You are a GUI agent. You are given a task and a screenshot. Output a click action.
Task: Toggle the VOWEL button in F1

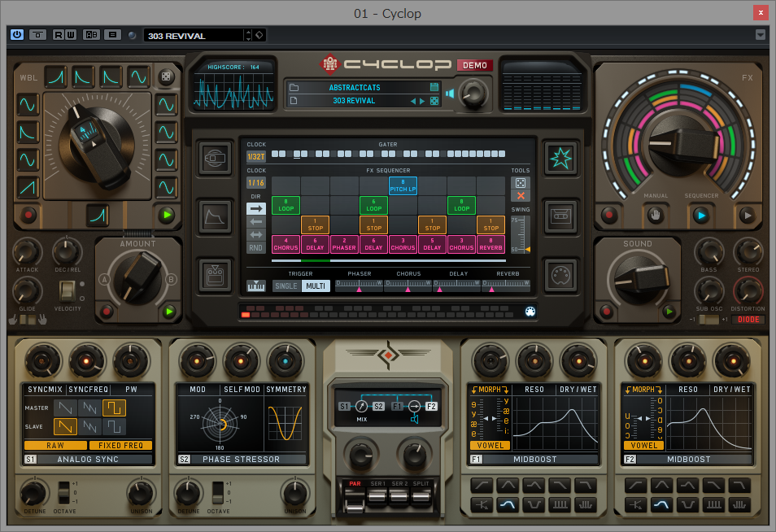490,446
